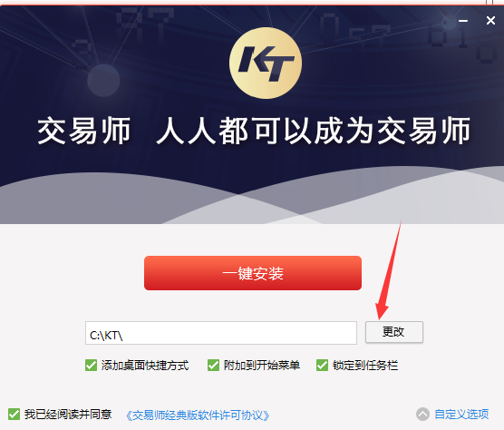Uncheck the 添加桌面快捷方式 checkbox

click(91, 366)
